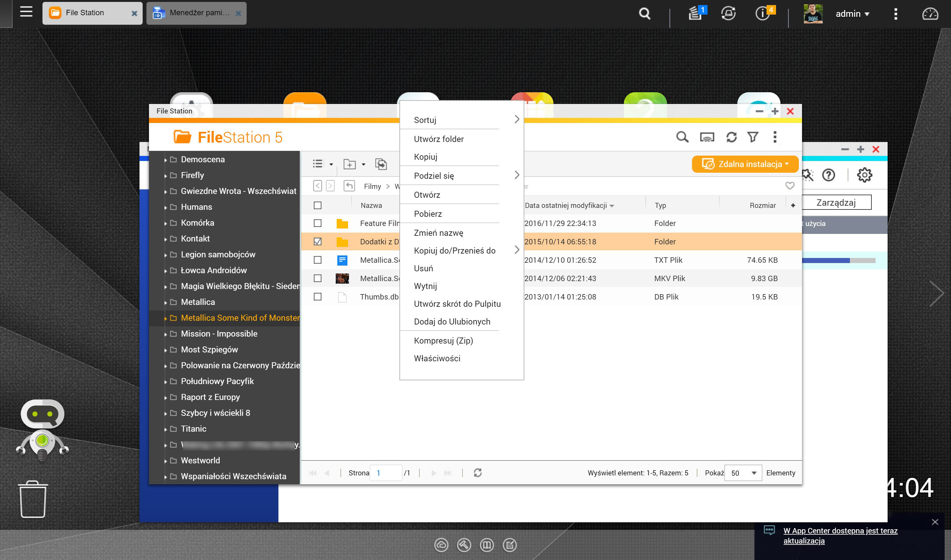Image resolution: width=951 pixels, height=560 pixels.
Task: Open the QTS main menu hamburger icon
Action: 26,12
